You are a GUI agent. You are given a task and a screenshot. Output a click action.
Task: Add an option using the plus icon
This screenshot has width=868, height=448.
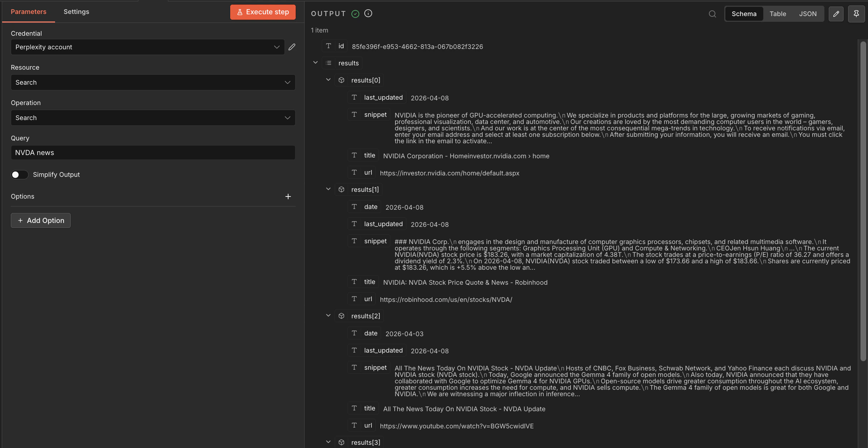(288, 196)
